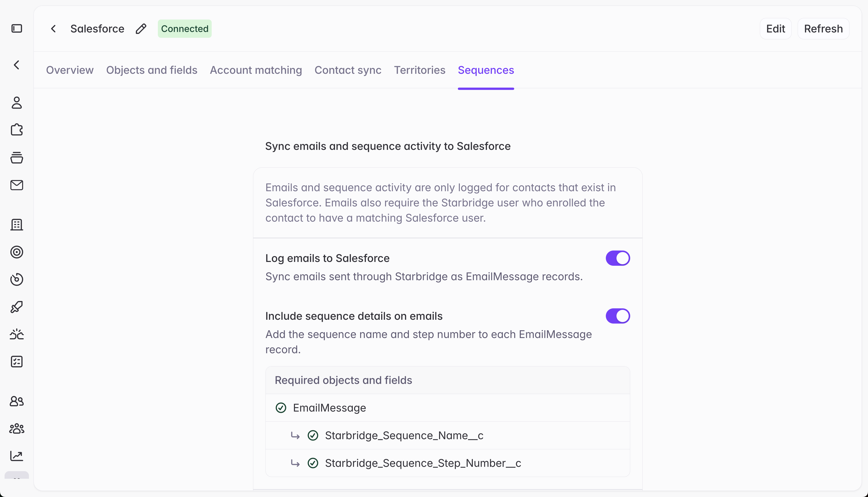Click the pencil rename icon

tap(141, 29)
